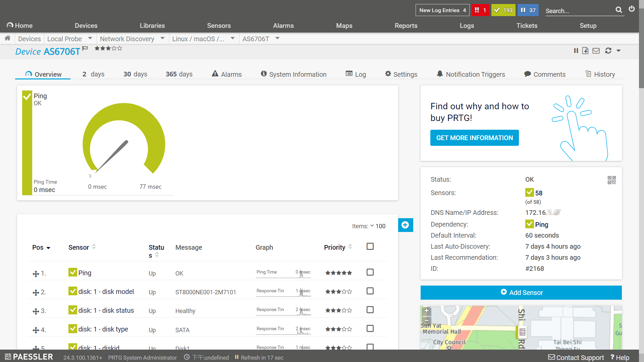Click the add ticket document icon
Viewport: 644px width, 362px height.
pyautogui.click(x=585, y=51)
